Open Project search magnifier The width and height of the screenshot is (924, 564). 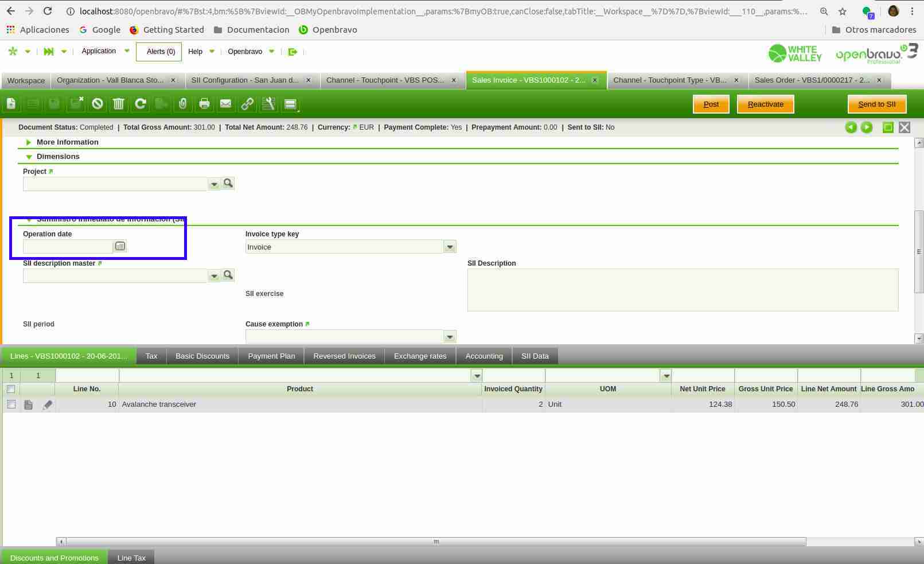click(x=228, y=183)
